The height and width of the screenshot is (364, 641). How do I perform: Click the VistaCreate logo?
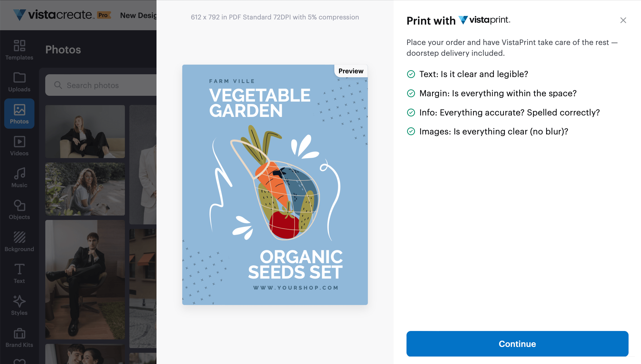click(x=52, y=15)
